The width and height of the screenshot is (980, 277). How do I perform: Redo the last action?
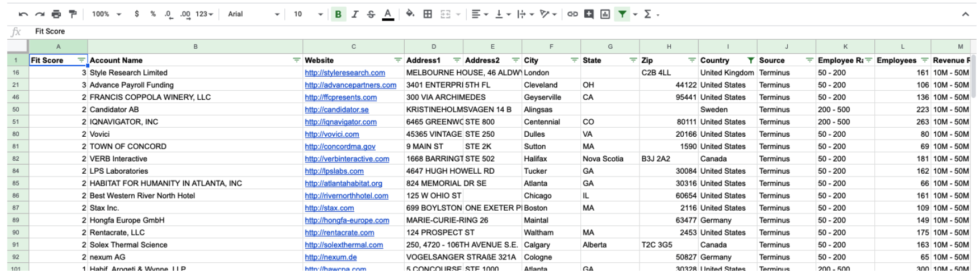(39, 14)
